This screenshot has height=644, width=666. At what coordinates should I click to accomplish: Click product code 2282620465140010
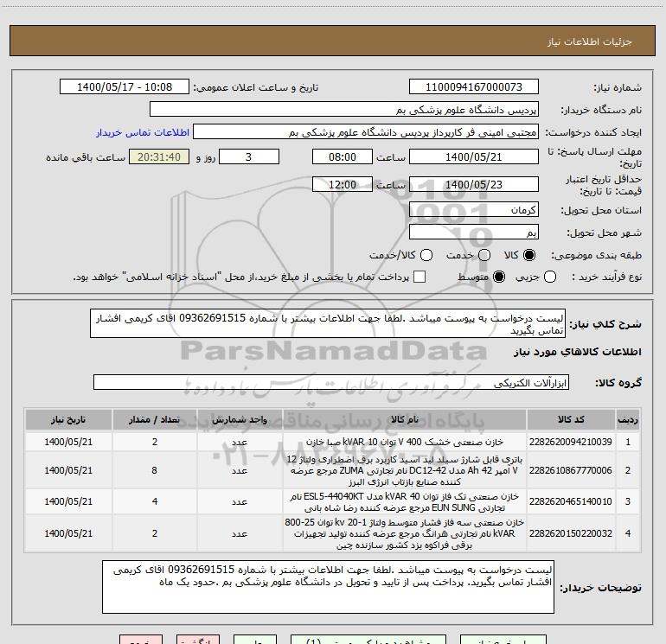coord(571,501)
